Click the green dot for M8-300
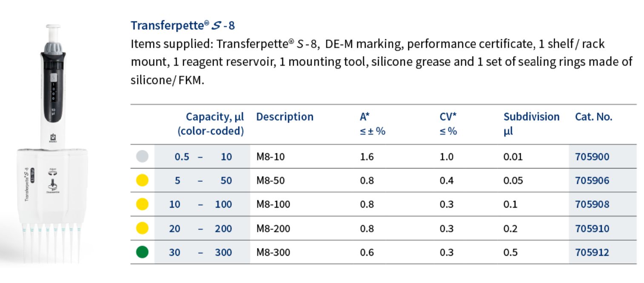644x283 pixels. 142,252
